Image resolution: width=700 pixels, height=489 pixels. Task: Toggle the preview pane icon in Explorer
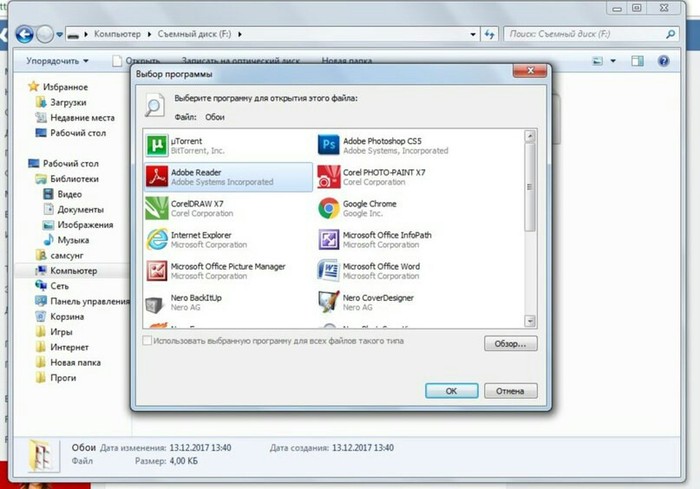[637, 61]
